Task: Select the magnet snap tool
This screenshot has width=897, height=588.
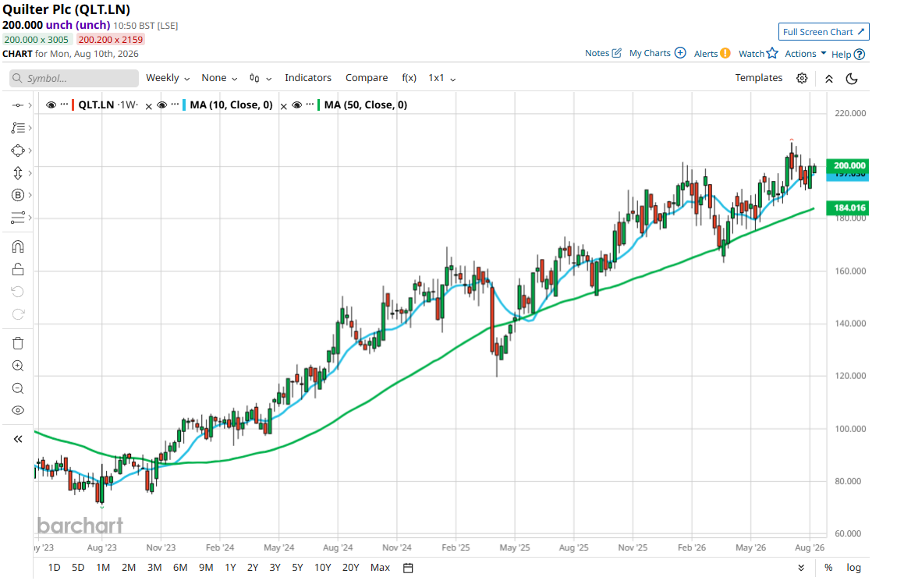Action: (18, 246)
